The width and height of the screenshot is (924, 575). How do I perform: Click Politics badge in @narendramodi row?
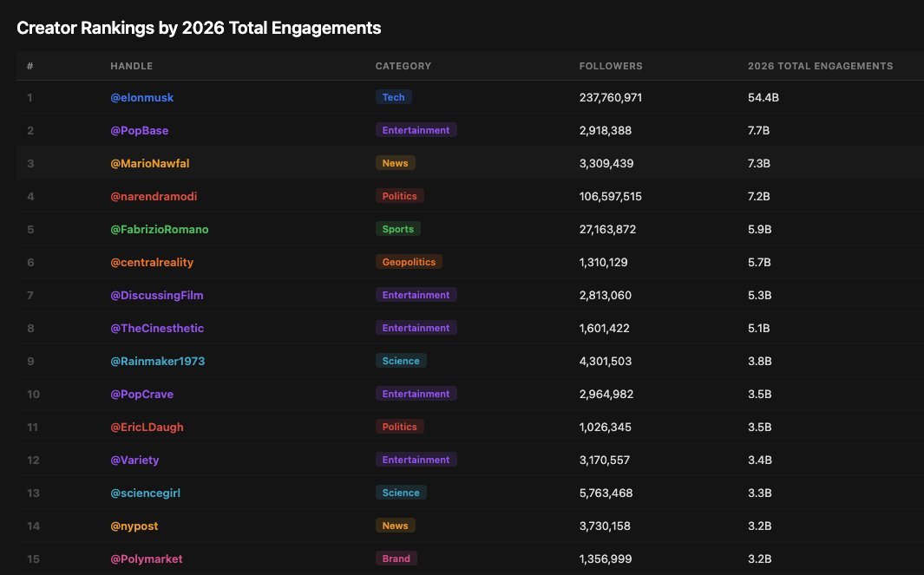point(400,196)
